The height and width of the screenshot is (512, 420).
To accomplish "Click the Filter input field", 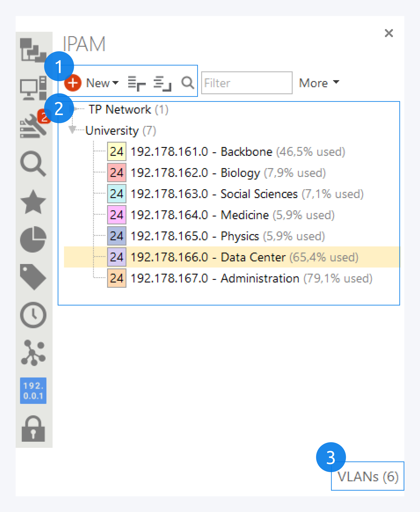I will coord(246,83).
